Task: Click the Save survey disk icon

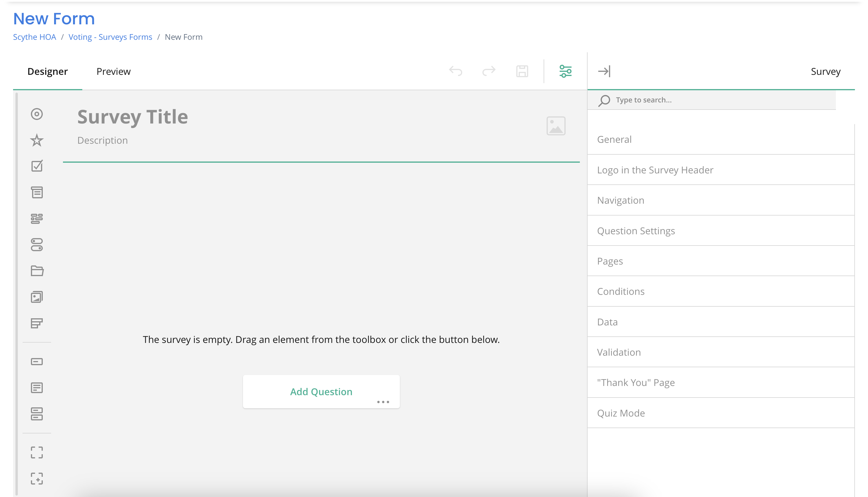Action: [522, 71]
